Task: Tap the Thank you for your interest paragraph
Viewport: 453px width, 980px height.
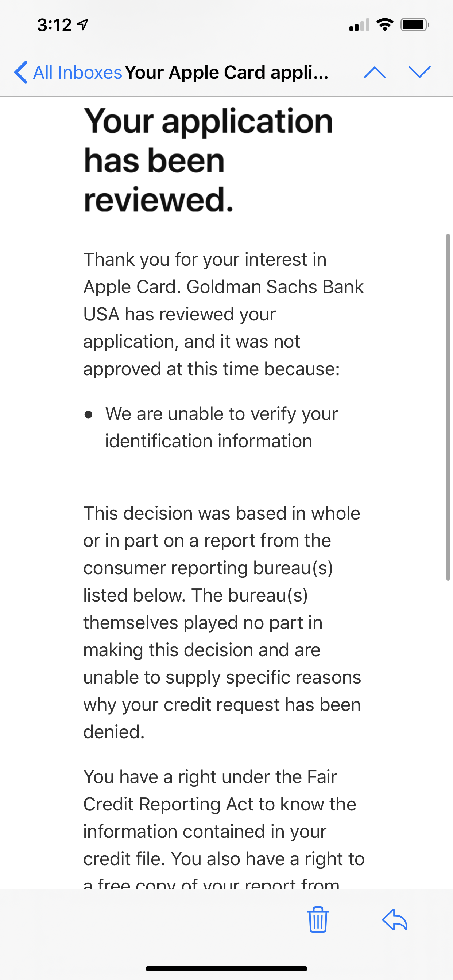Action: coord(224,314)
